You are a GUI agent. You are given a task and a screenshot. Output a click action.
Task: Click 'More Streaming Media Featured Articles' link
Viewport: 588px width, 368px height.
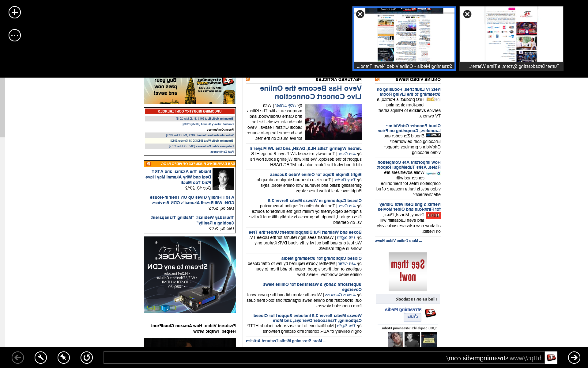286,341
